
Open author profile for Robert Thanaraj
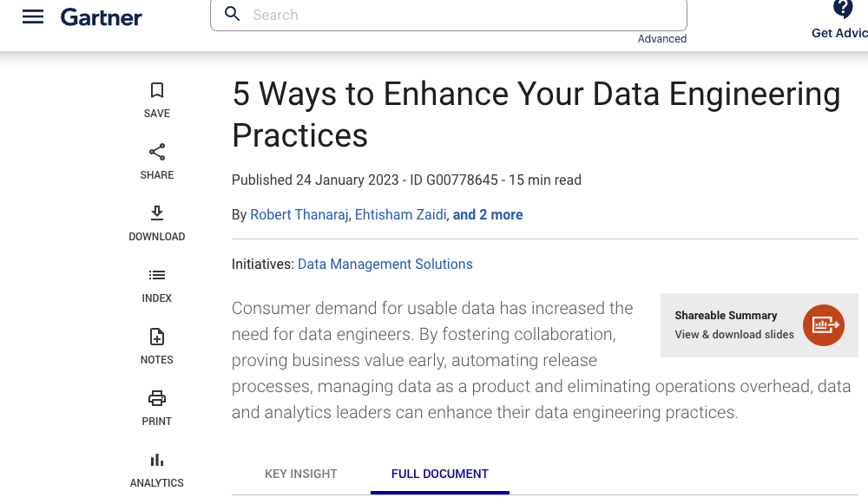(299, 214)
